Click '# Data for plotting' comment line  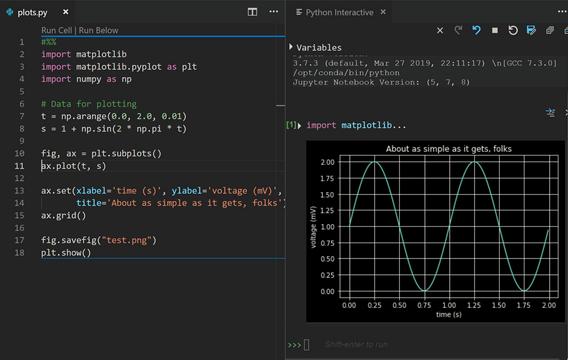point(89,104)
